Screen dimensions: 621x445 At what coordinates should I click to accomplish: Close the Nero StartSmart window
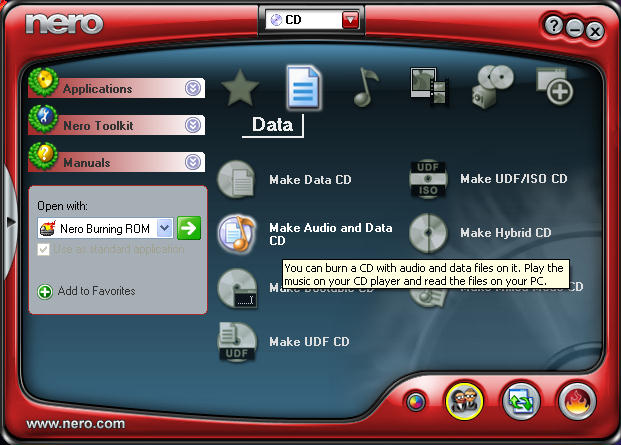click(594, 31)
